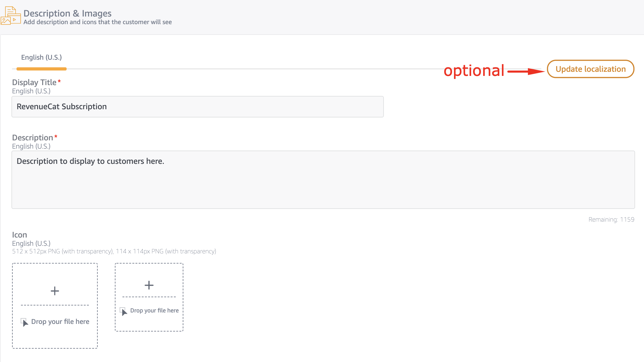Viewport: 644px width, 362px height.
Task: Click the plus icon in the larger icon upload box
Action: point(55,291)
